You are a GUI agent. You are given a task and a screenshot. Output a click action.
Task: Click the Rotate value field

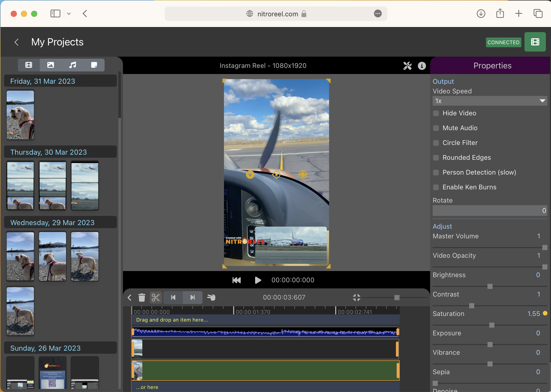(x=490, y=211)
